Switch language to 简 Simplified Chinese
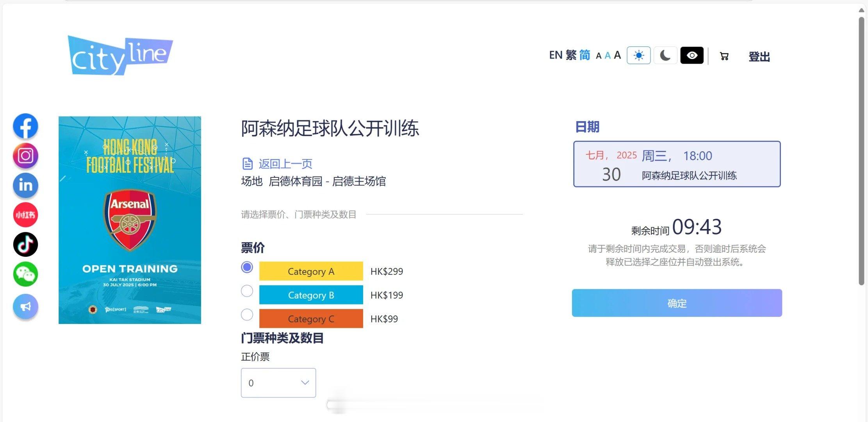 tap(585, 55)
